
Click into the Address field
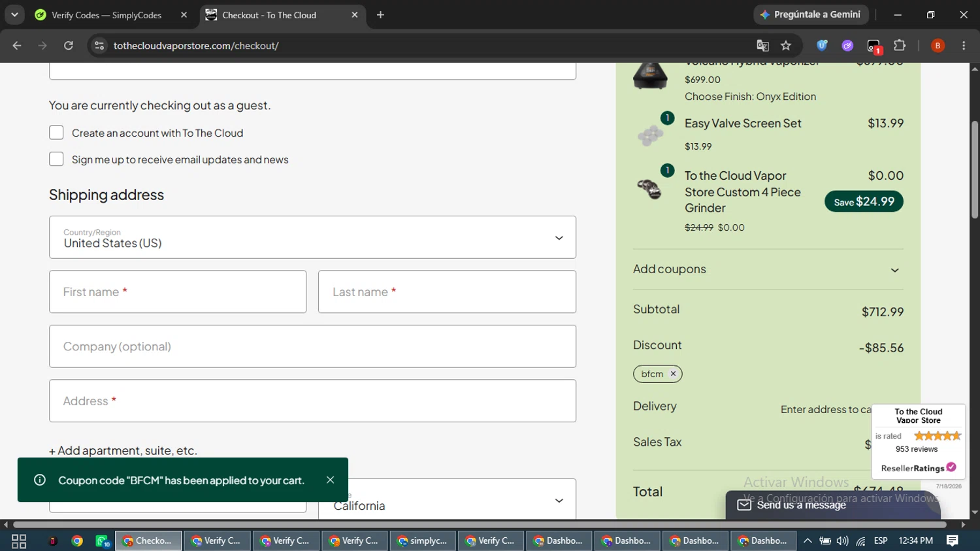click(312, 401)
